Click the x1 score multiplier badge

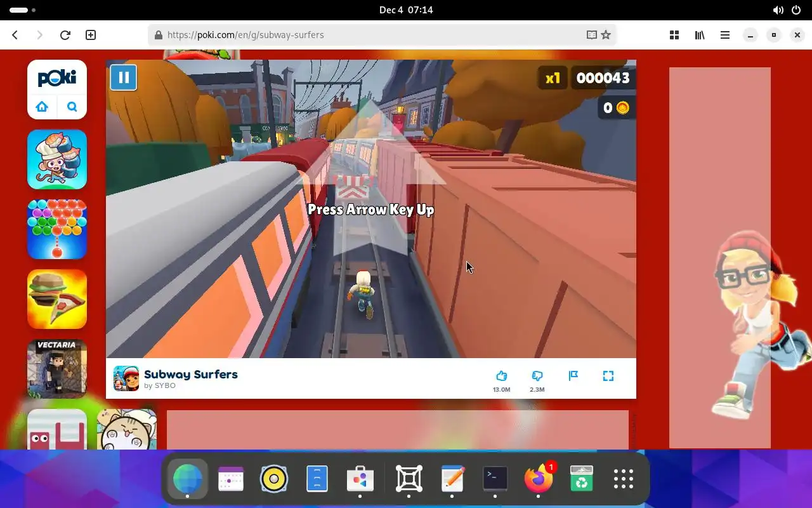point(553,78)
